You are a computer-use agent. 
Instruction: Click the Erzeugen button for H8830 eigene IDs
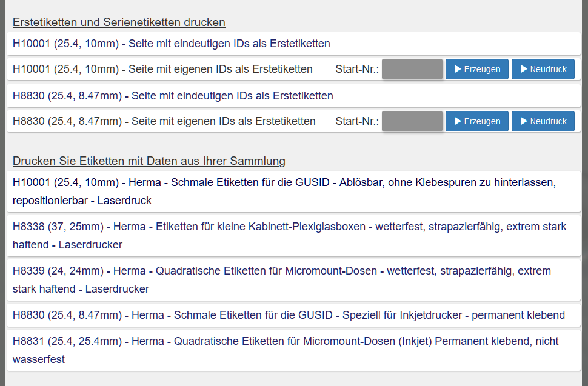pos(476,121)
